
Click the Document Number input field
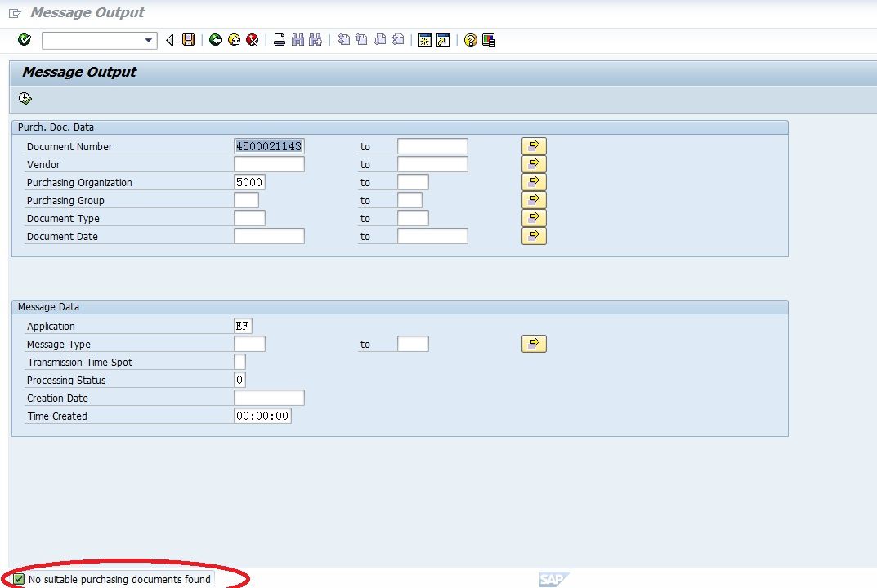(x=269, y=146)
